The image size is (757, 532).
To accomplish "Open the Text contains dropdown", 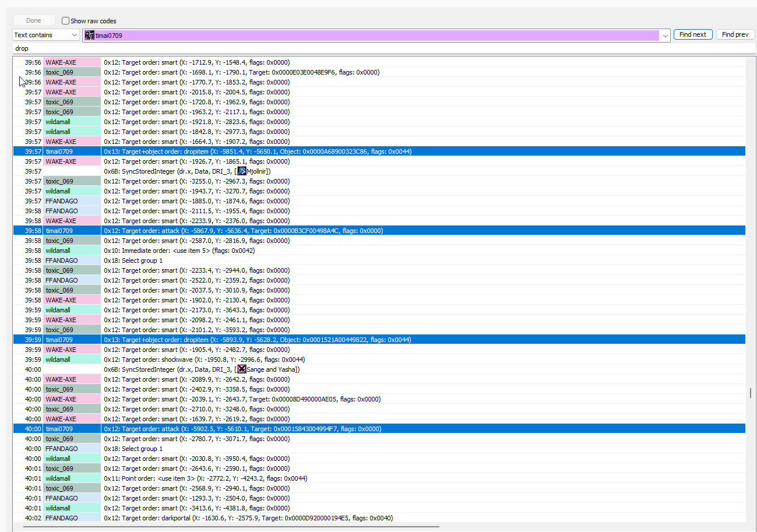I will click(46, 35).
